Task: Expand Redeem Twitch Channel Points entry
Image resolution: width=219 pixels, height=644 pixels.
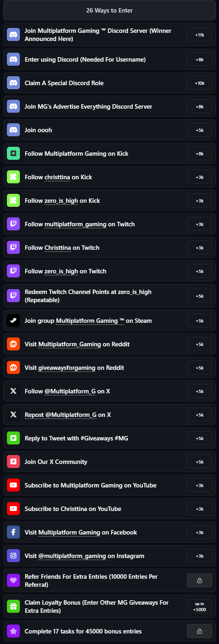Action: tap(109, 296)
